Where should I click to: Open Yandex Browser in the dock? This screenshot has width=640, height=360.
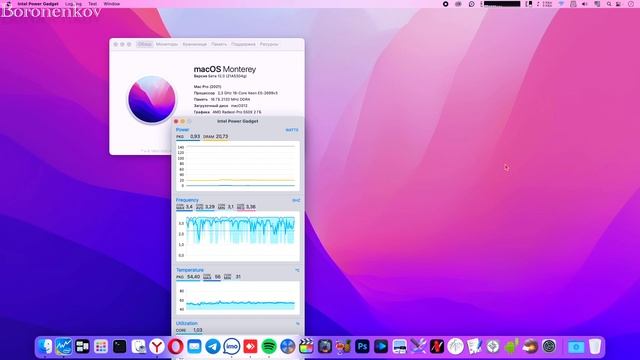[157, 347]
